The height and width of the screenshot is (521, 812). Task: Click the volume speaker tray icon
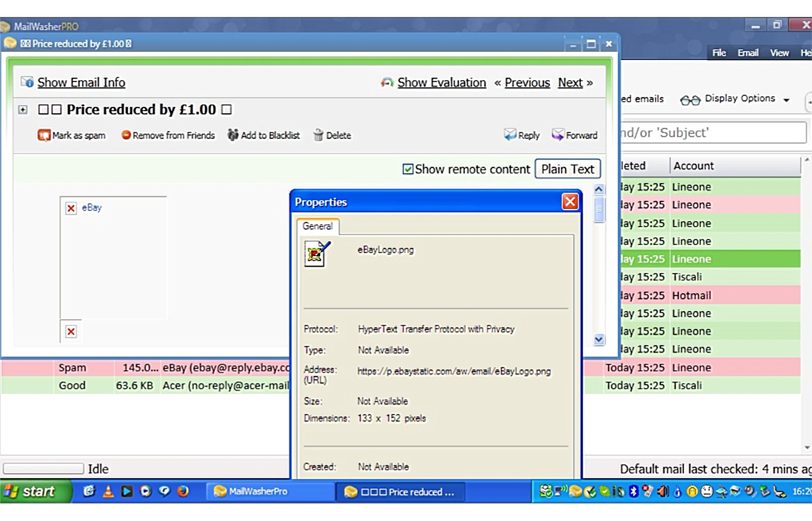click(662, 491)
